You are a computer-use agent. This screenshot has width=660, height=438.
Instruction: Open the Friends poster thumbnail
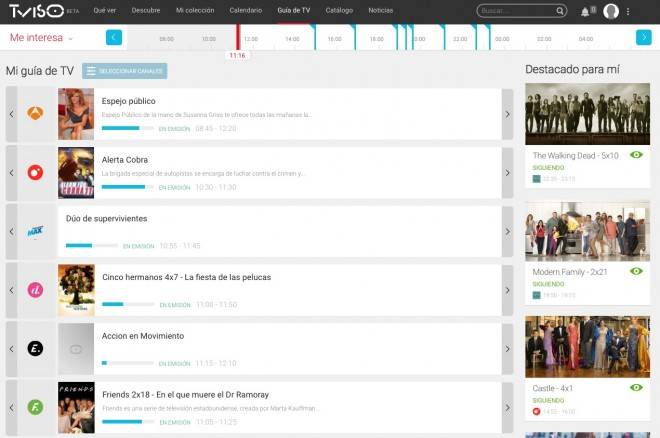pos(76,408)
